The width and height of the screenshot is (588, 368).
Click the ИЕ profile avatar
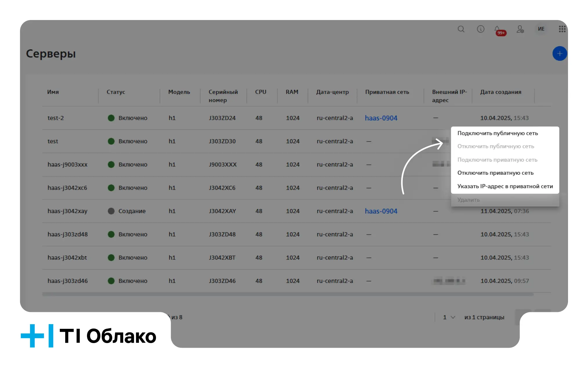point(541,29)
